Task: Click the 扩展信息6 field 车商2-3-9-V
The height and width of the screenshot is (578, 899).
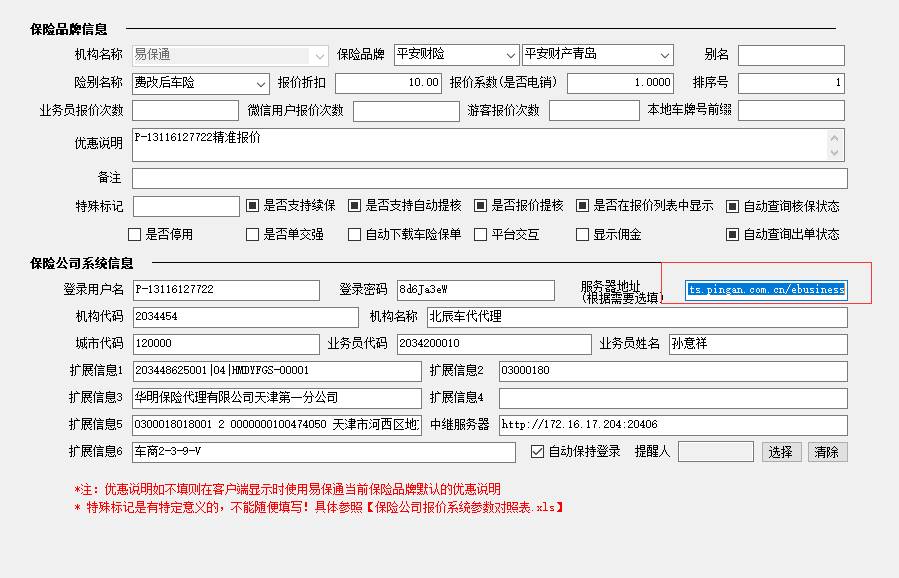Action: 324,452
